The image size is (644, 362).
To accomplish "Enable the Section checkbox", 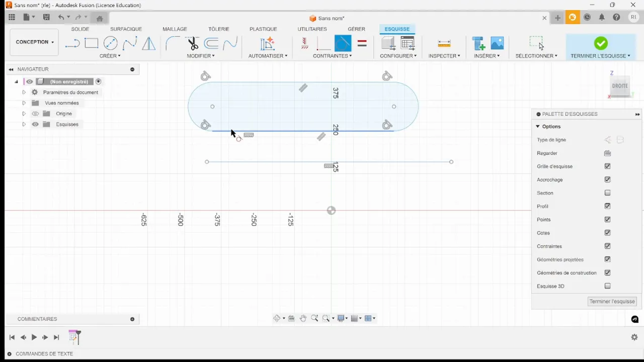I will click(x=607, y=193).
